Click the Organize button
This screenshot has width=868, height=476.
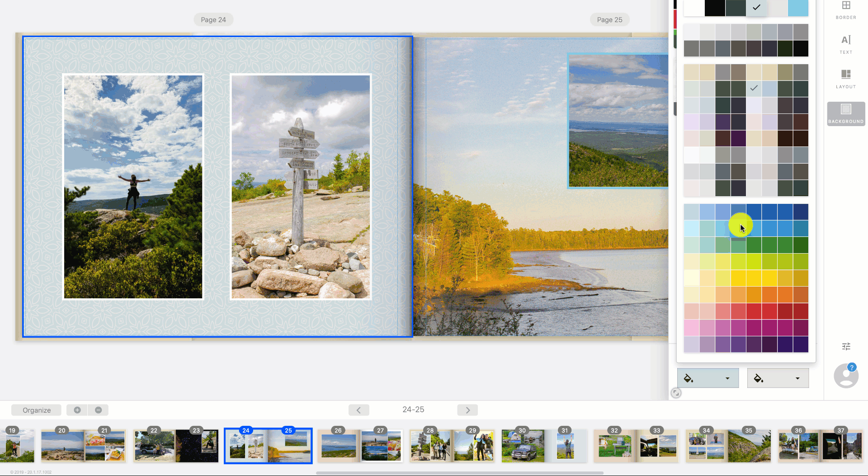coord(36,410)
